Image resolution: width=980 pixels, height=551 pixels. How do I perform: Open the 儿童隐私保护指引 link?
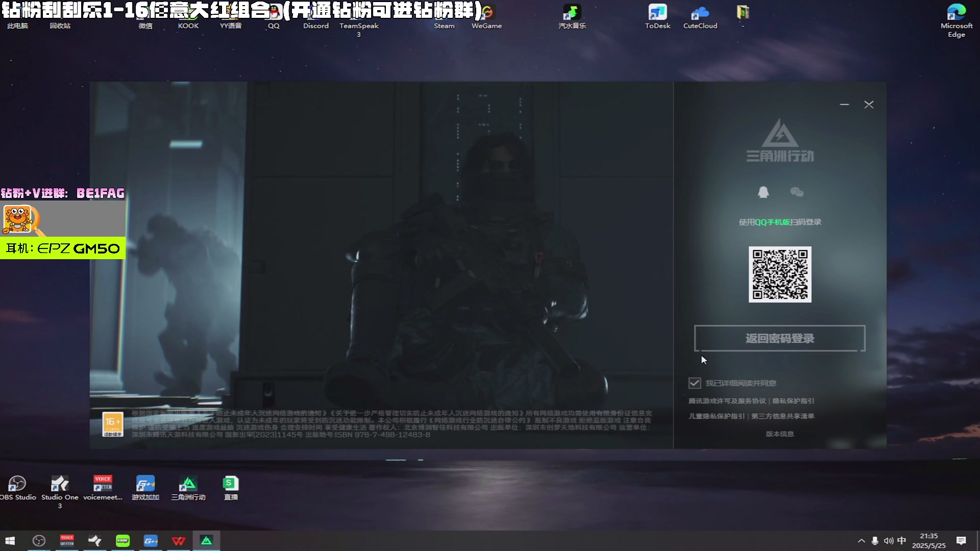716,416
